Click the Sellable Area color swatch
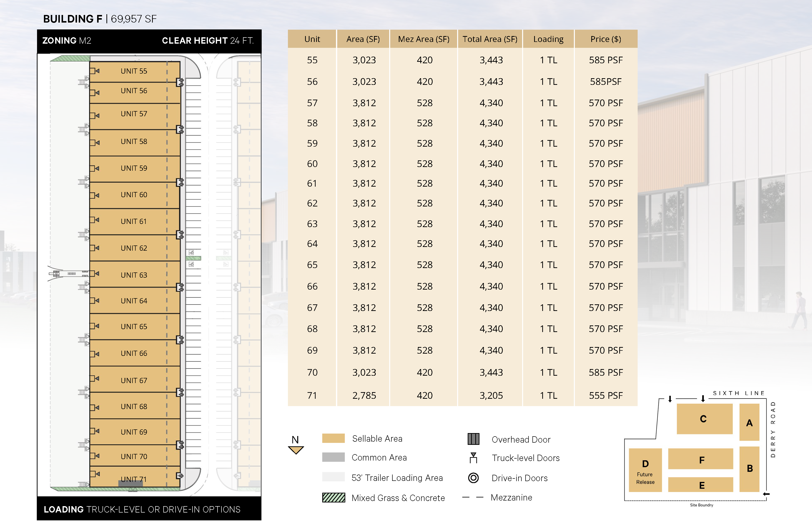Screen dimensions: 812x527 point(333,438)
